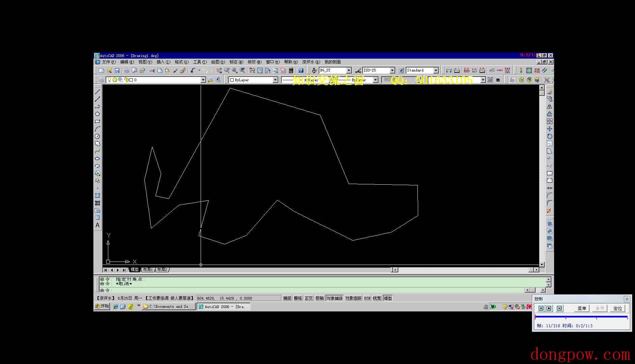The image size is (635, 364).
Task: Open the 编辑(E) menu
Action: (x=127, y=62)
